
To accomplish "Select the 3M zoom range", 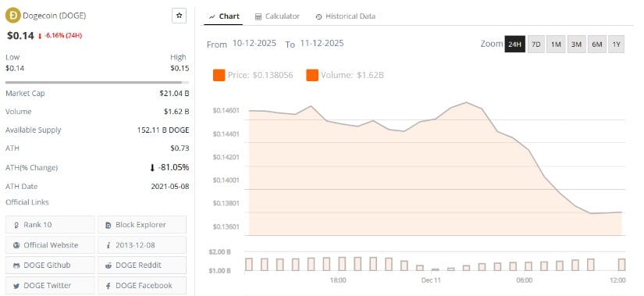I will point(576,45).
